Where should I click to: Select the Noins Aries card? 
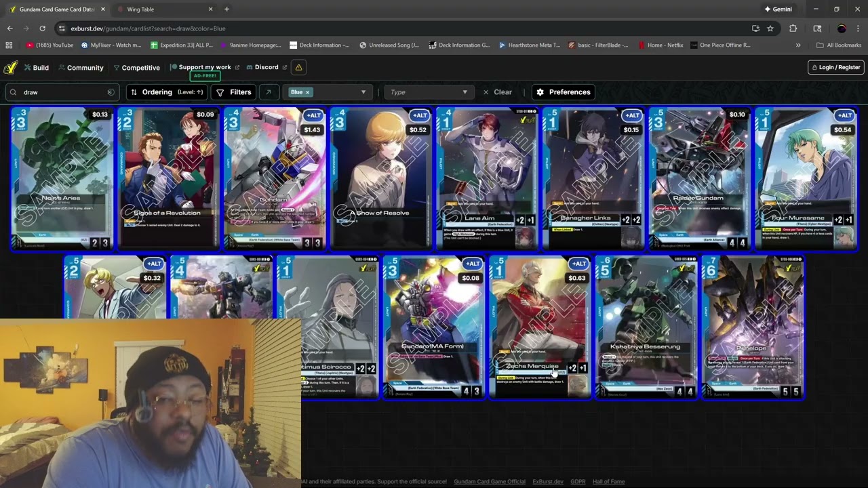click(62, 179)
